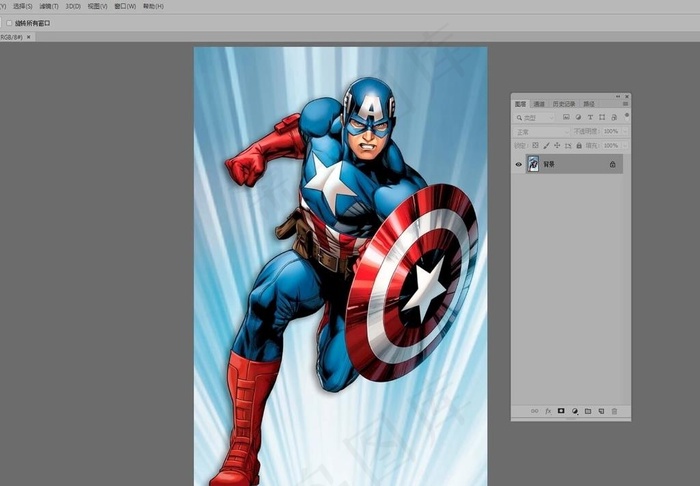Toggle the layer filtering on/off switch
The width and height of the screenshot is (700, 486).
pos(627,116)
